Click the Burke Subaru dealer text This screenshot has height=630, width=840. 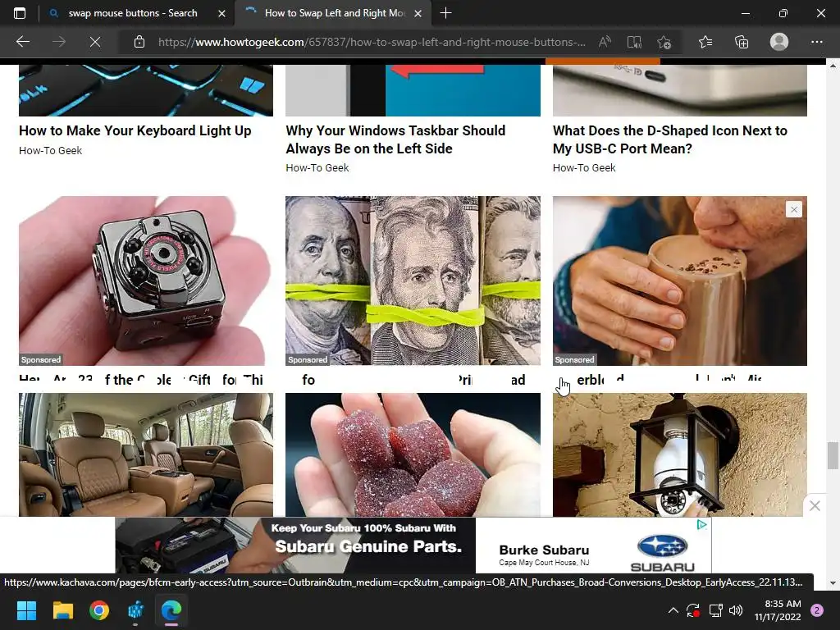(544, 550)
